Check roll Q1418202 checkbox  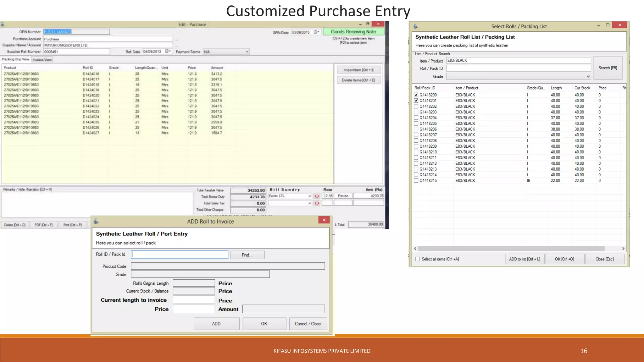[416, 106]
